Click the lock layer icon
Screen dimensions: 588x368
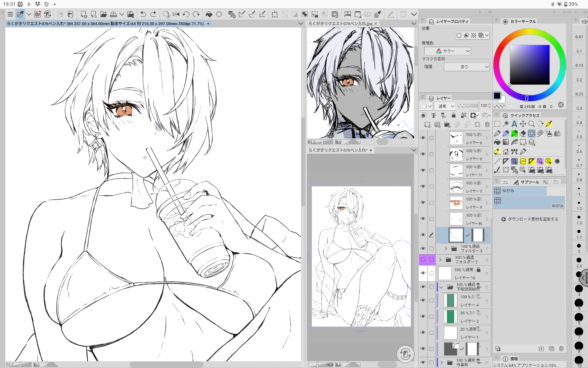coord(453,115)
